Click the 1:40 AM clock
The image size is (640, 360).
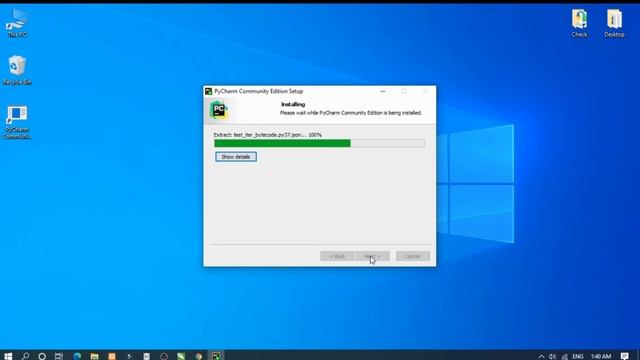(601, 356)
